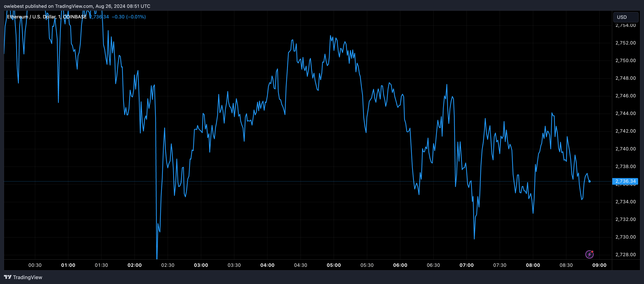
Task: Click the 2,736.34 value in chart legend
Action: point(99,17)
